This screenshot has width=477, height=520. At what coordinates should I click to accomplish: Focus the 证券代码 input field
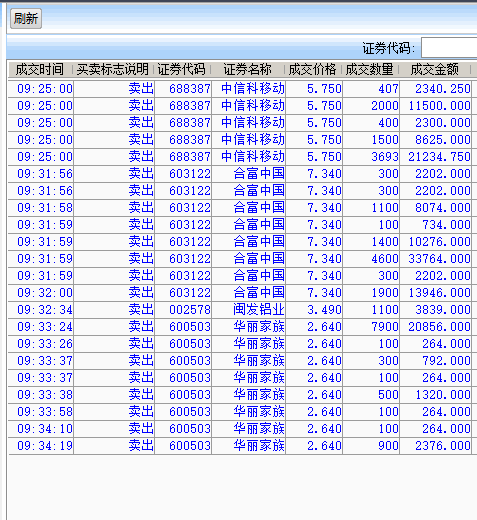pos(449,48)
